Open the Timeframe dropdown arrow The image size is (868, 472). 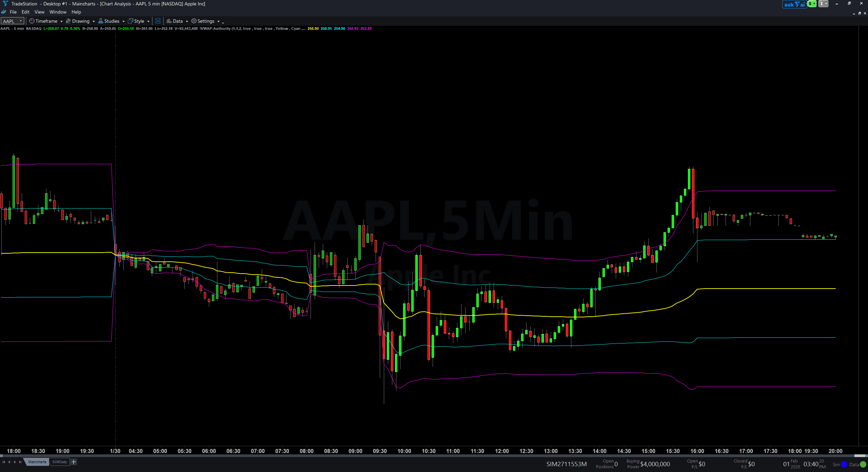click(61, 21)
